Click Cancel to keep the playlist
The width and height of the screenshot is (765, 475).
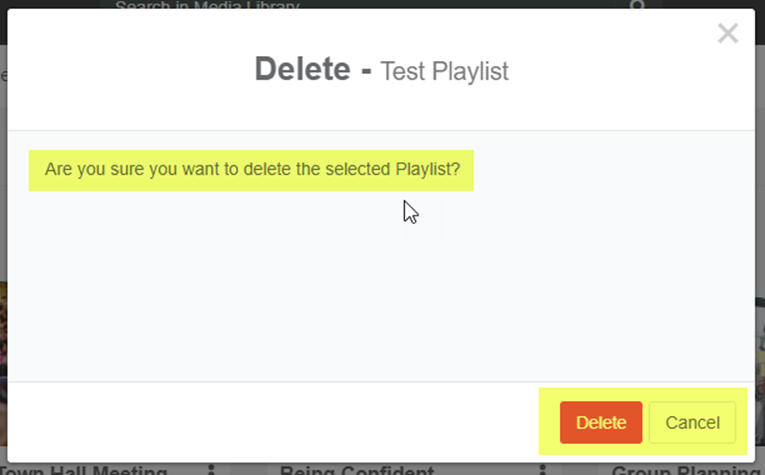(692, 422)
